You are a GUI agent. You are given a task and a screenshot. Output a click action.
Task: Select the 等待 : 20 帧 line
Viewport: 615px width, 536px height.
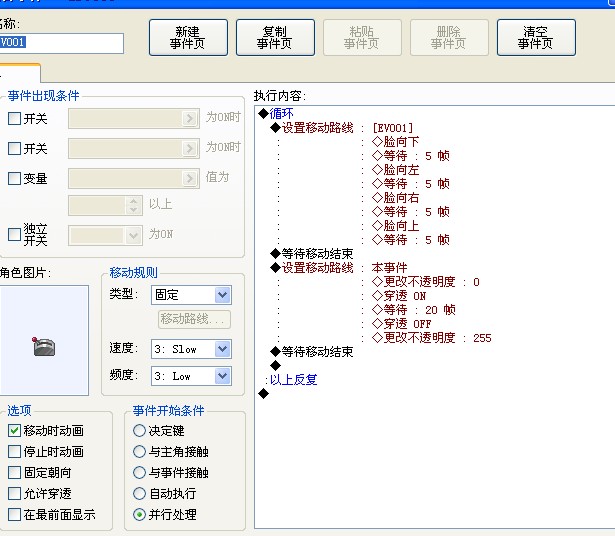(414, 310)
